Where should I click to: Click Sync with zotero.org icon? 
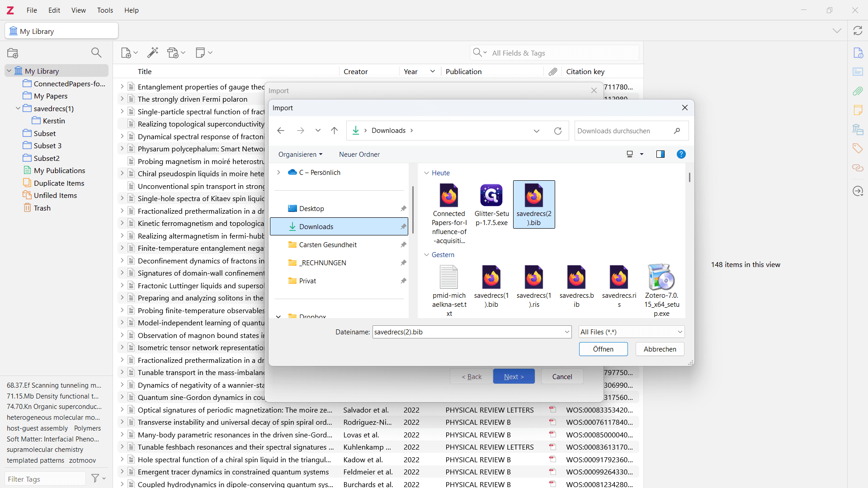[858, 31]
